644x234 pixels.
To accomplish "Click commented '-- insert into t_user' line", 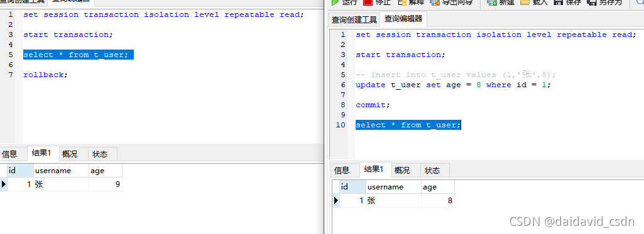I will click(x=456, y=75).
